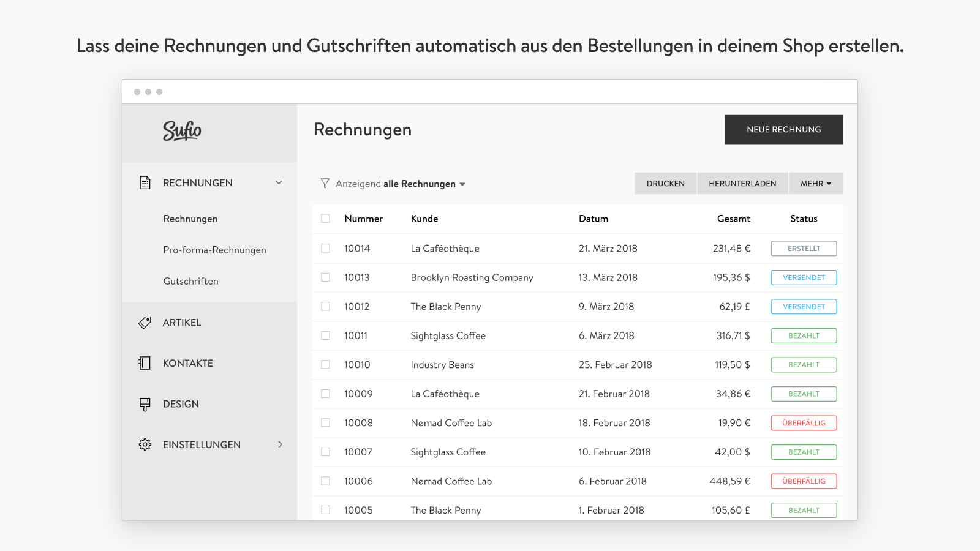Click ÜBERFÄLLIG badge of invoice 10008
This screenshot has width=980, height=551.
[804, 422]
